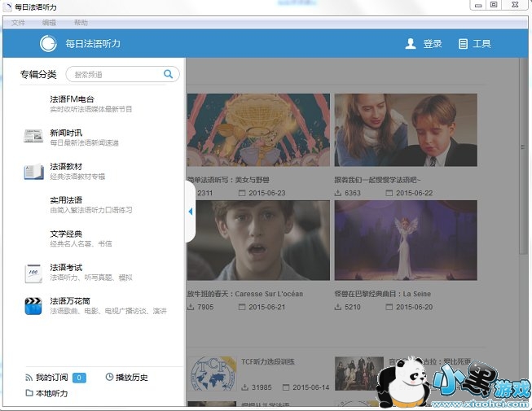Click the book icon for 法语教材
The image size is (532, 411).
33,172
